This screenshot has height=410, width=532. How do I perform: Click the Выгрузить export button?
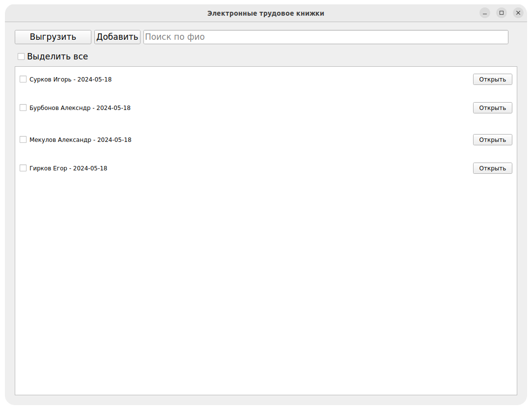(53, 37)
